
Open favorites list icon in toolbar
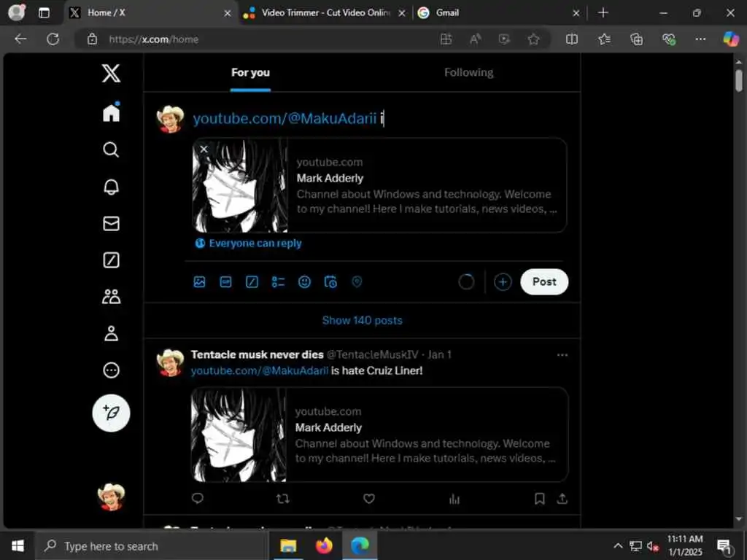pyautogui.click(x=604, y=39)
